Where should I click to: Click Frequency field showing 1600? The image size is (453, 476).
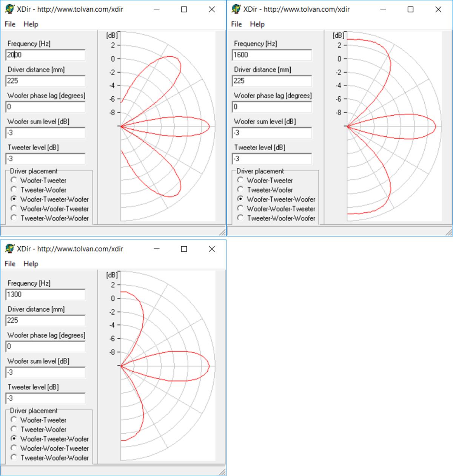272,55
